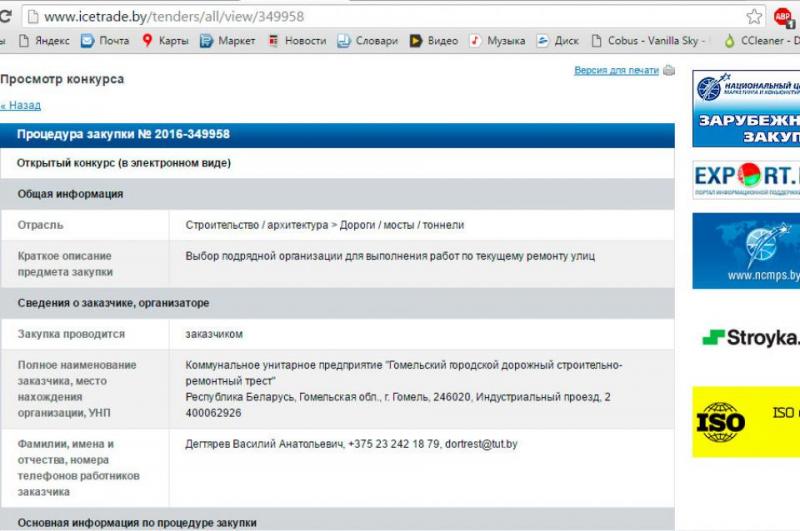Viewport: 800px width, 531px height.
Task: Open the Почта bookmark
Action: point(105,41)
